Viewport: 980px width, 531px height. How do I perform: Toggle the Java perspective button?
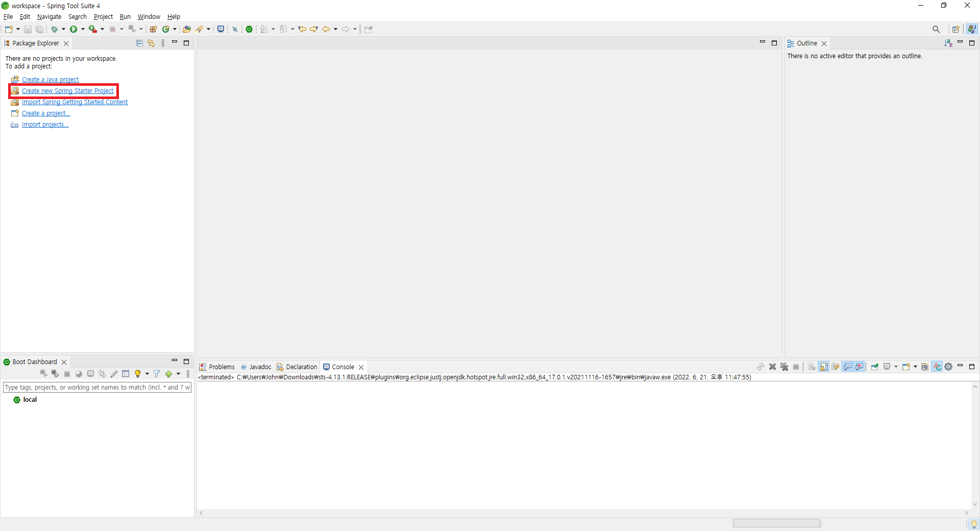pyautogui.click(x=972, y=29)
